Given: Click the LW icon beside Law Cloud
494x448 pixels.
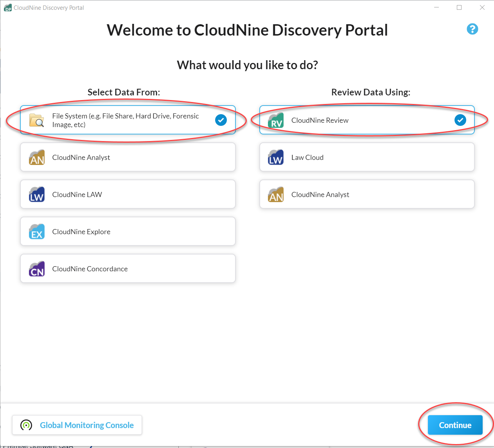Looking at the screenshot, I should [x=276, y=157].
